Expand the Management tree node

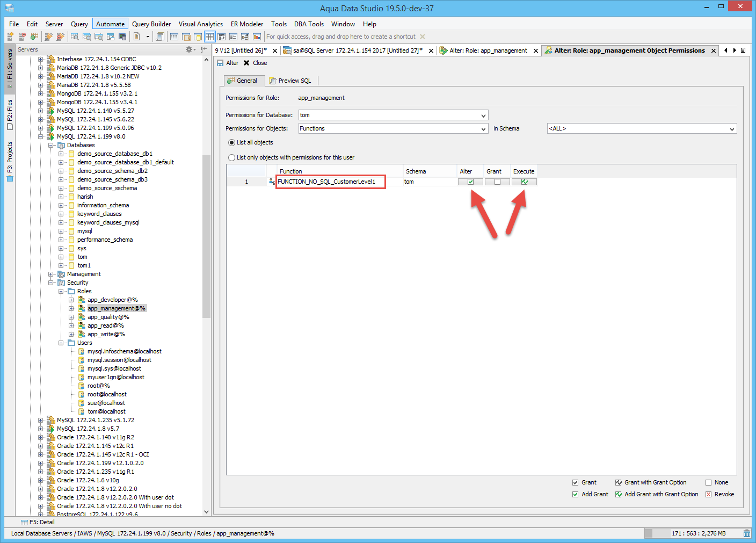[51, 274]
